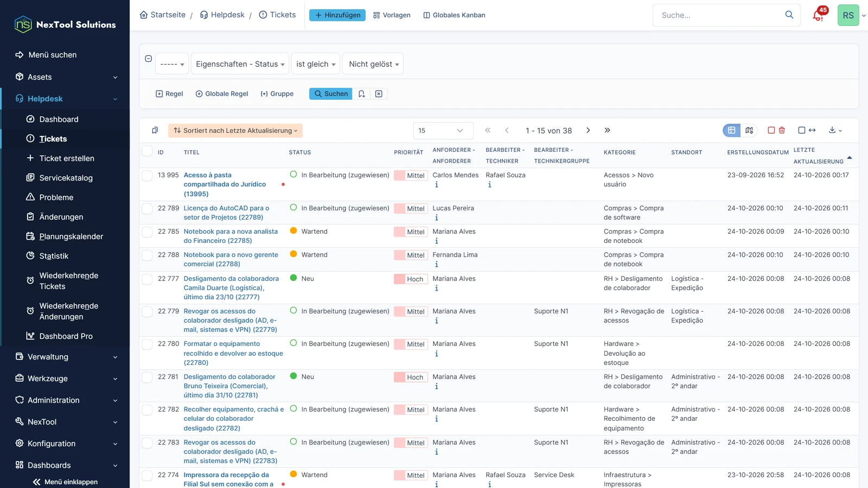Click the trash delete icon in the toolbar

(x=782, y=130)
